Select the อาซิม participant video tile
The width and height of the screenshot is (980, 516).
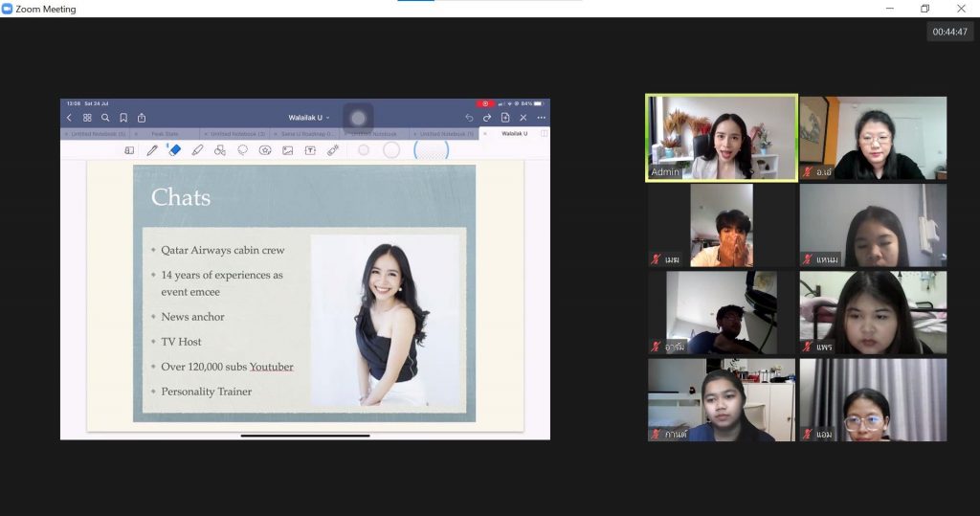click(722, 313)
